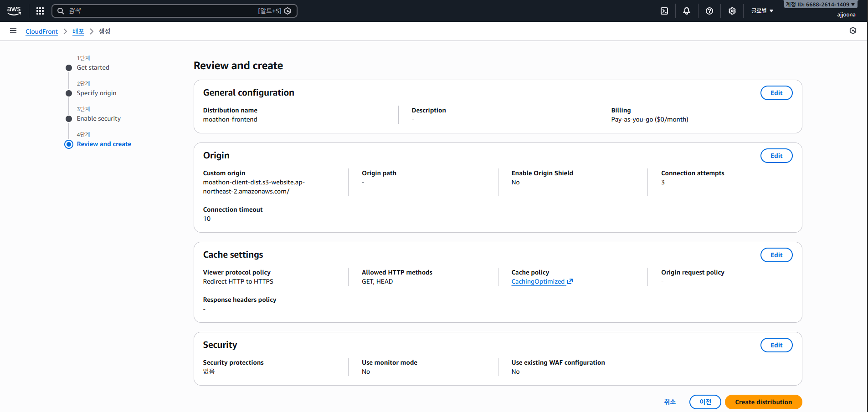Image resolution: width=868 pixels, height=412 pixels.
Task: Go to CloudFront breadcrumb link
Action: (x=41, y=31)
